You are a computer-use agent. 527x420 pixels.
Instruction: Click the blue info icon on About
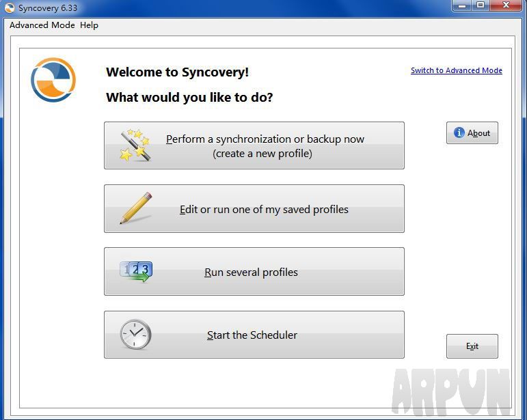pyautogui.click(x=459, y=132)
